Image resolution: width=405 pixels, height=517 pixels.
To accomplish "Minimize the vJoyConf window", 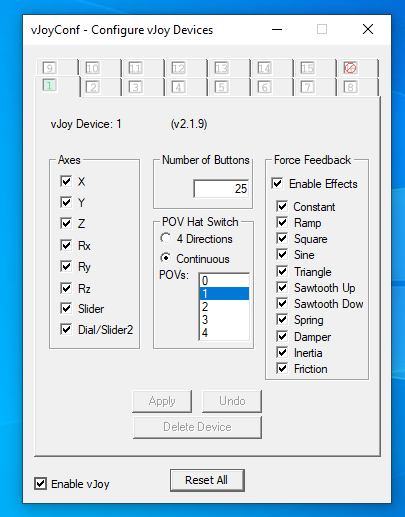I will [277, 29].
